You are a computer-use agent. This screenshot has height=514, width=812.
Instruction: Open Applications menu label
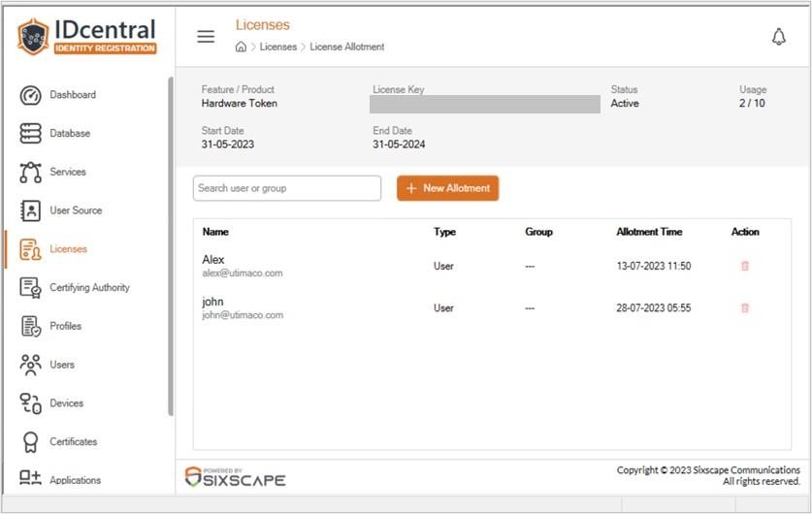point(75,480)
